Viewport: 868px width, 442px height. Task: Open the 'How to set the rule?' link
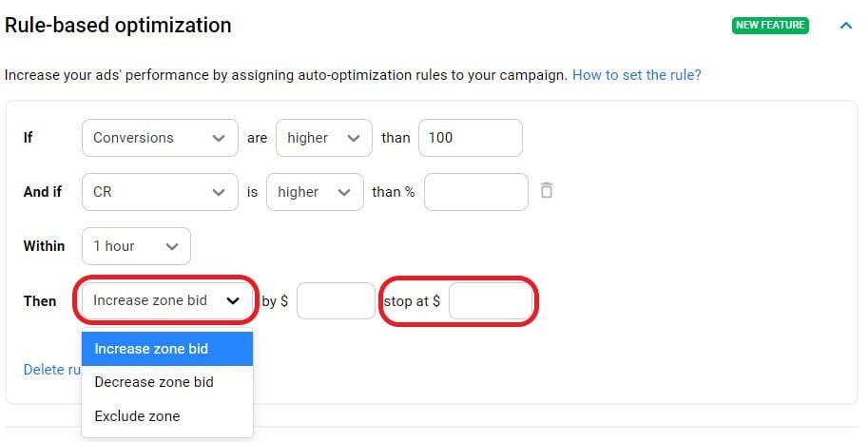click(636, 74)
